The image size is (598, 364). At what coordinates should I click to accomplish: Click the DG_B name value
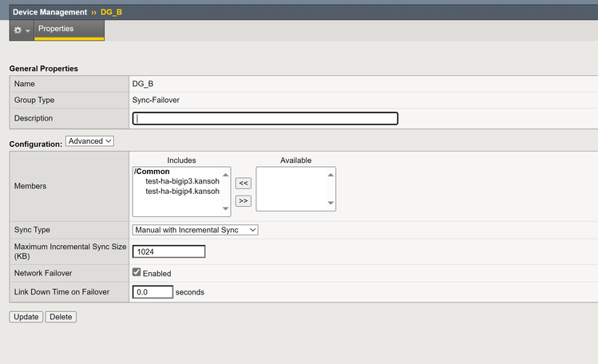pyautogui.click(x=143, y=84)
